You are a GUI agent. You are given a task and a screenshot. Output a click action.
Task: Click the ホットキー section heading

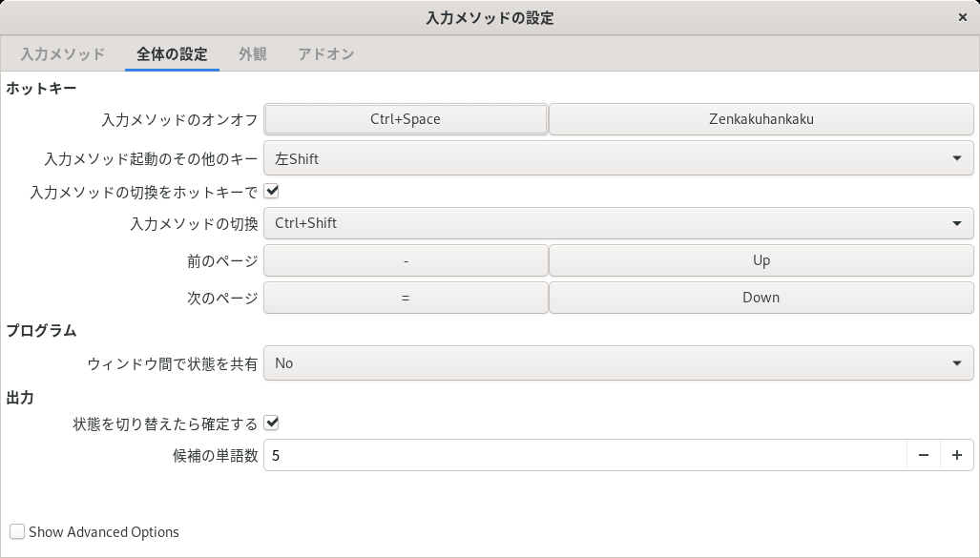tap(41, 88)
